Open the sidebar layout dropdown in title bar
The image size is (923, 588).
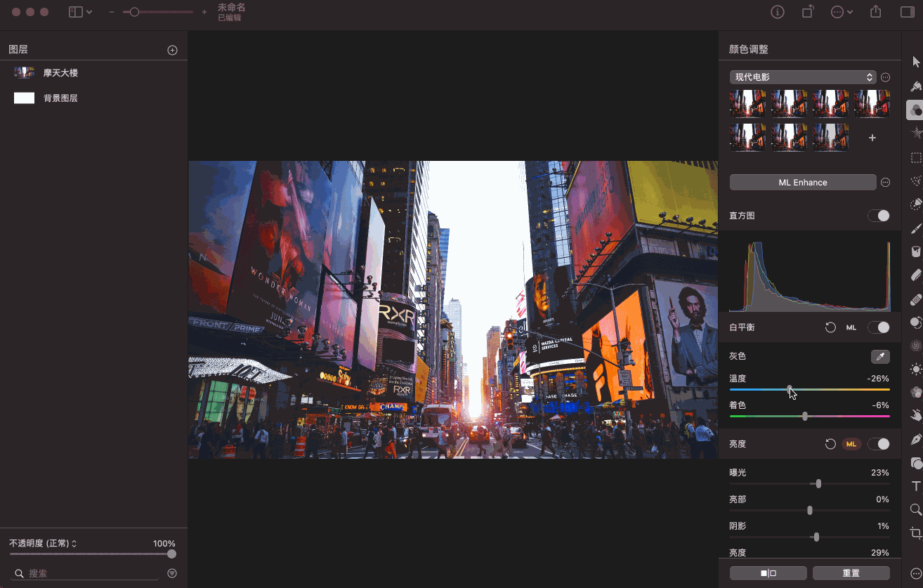click(x=81, y=12)
